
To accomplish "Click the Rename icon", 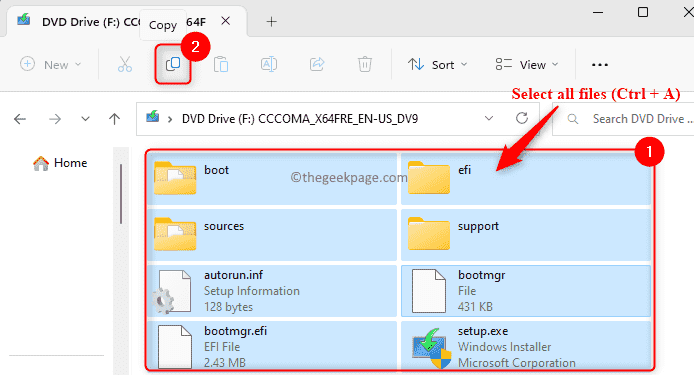I will [269, 65].
